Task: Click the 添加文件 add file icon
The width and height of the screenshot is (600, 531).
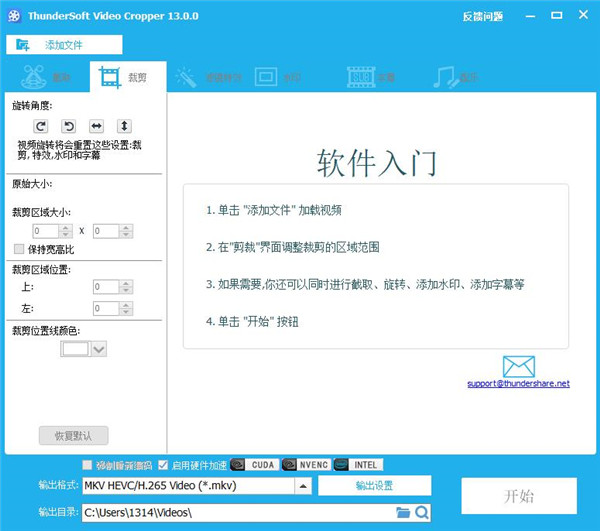Action: [x=23, y=46]
